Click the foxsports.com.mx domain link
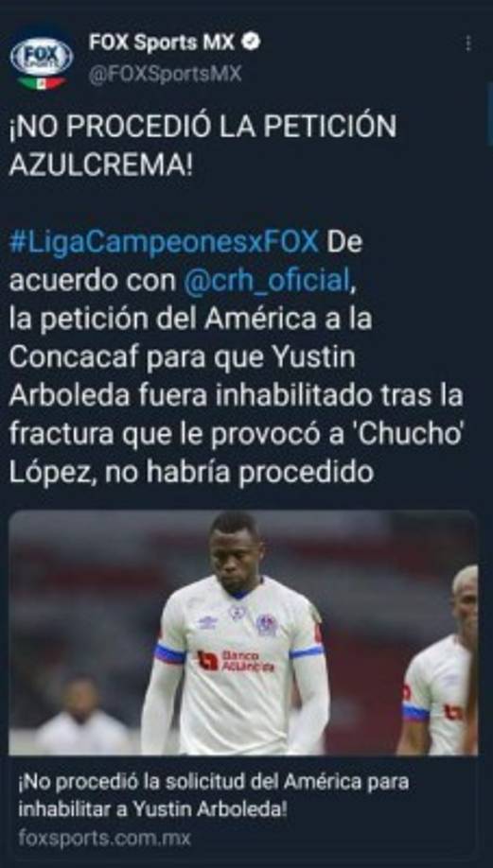This screenshot has height=868, width=493. pyautogui.click(x=105, y=838)
